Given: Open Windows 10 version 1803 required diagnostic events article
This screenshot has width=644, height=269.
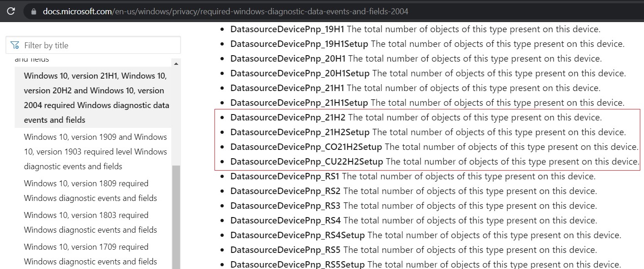Looking at the screenshot, I should point(90,222).
